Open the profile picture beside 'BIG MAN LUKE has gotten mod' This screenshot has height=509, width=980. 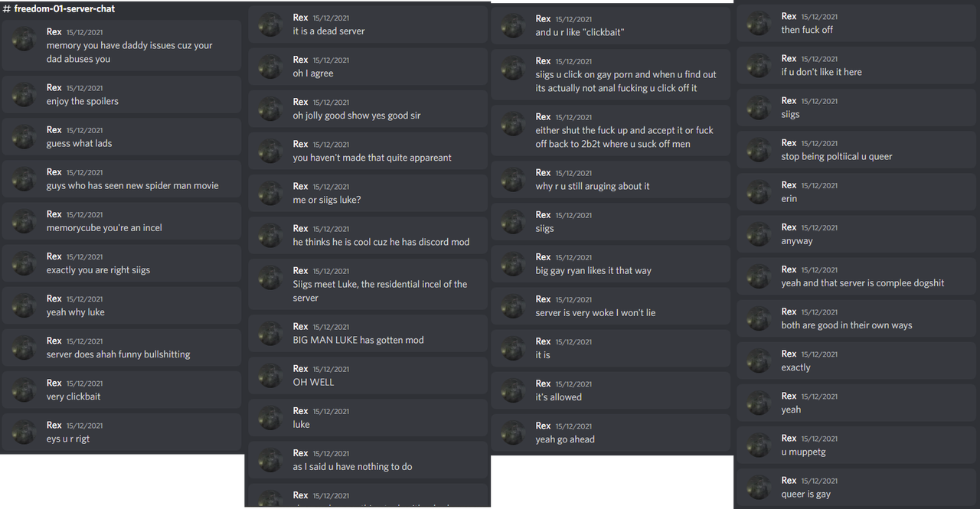[271, 333]
